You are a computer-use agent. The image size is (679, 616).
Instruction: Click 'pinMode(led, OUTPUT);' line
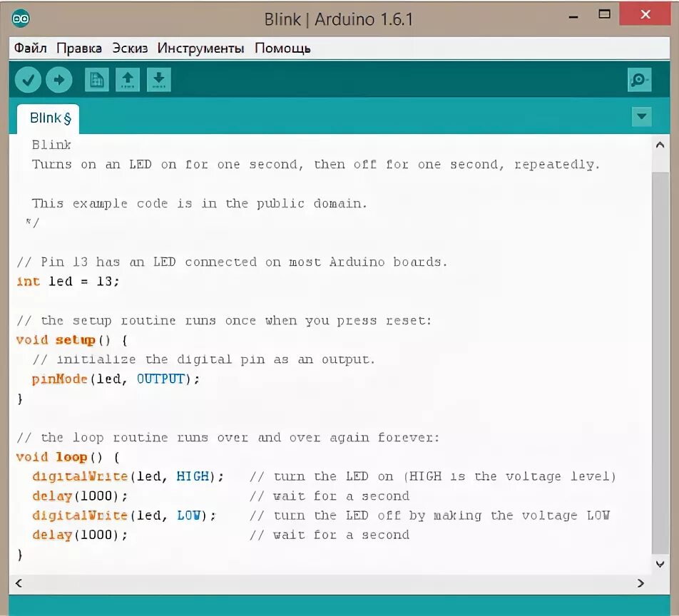pos(116,379)
